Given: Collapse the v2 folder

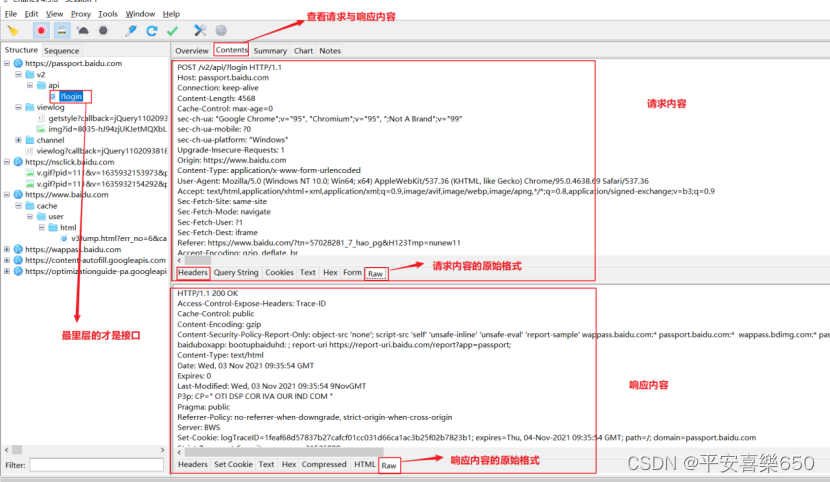Looking at the screenshot, I should (19, 74).
